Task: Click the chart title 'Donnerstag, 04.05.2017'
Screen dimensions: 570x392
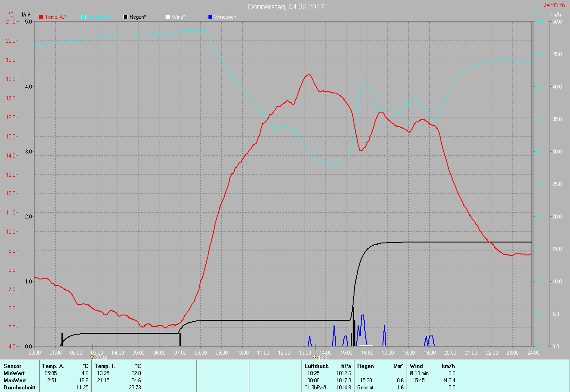Action: coord(286,7)
